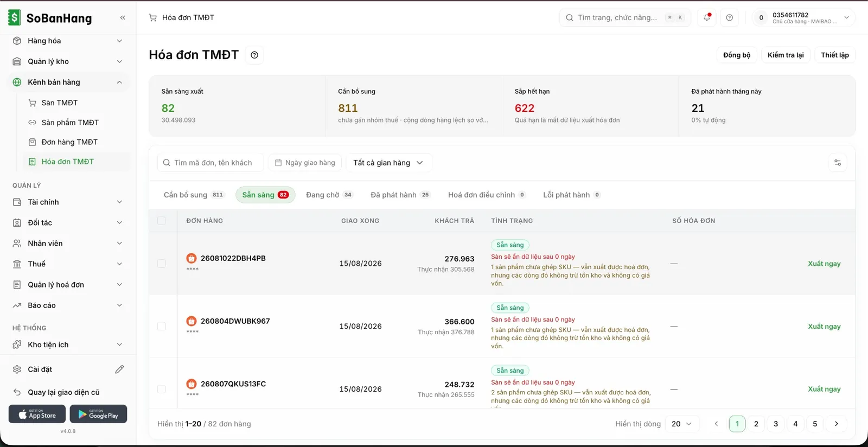The image size is (868, 447).
Task: Click Xuất ngay for order 260807QKUS13FC
Action: pos(824,389)
